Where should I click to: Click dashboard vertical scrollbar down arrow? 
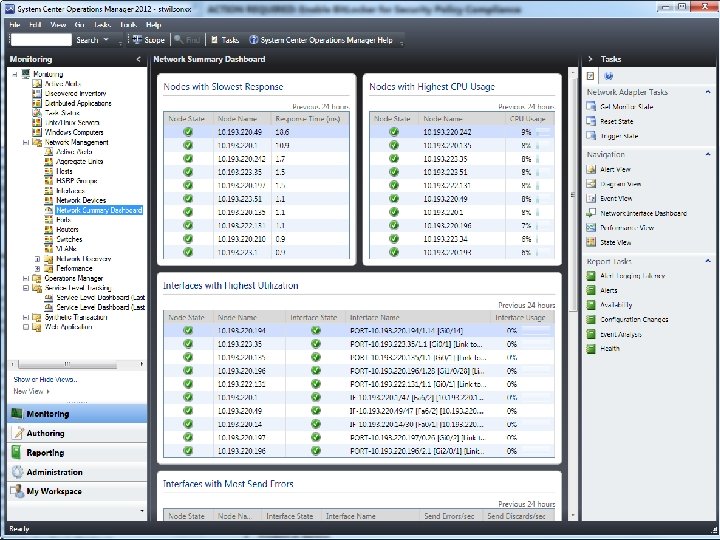[x=573, y=516]
